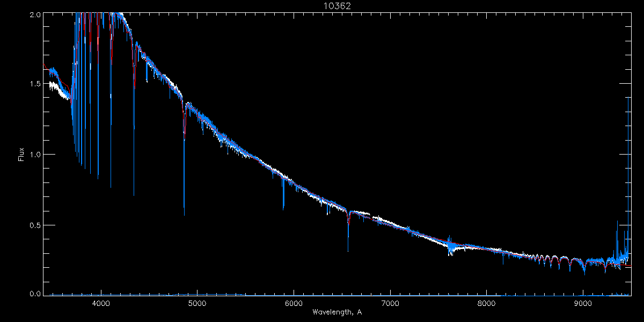Click the 1.0 flux tick label
The width and height of the screenshot is (644, 322).
tap(35, 155)
